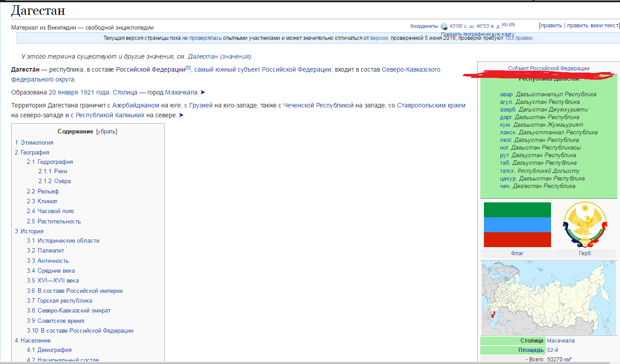Open the "азерб." language link in infobox
The width and height of the screenshot is (620, 364).
click(x=508, y=110)
